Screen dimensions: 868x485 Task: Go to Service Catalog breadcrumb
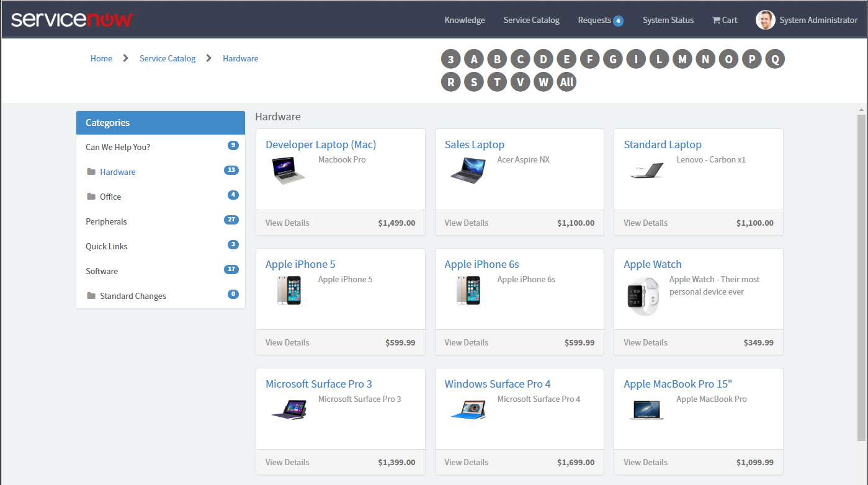[168, 58]
